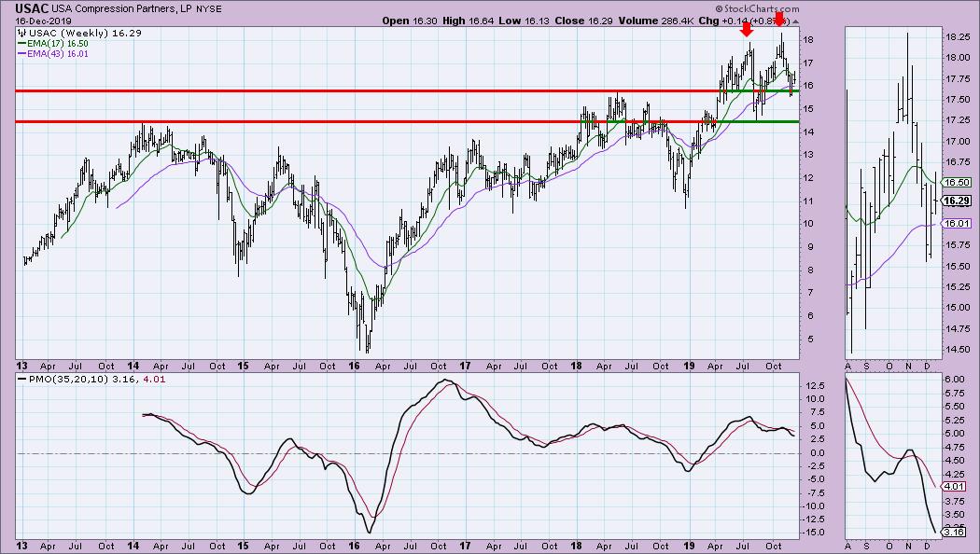Click the green 16.50 price tag on zoom panel
The width and height of the screenshot is (980, 554).
[x=957, y=183]
